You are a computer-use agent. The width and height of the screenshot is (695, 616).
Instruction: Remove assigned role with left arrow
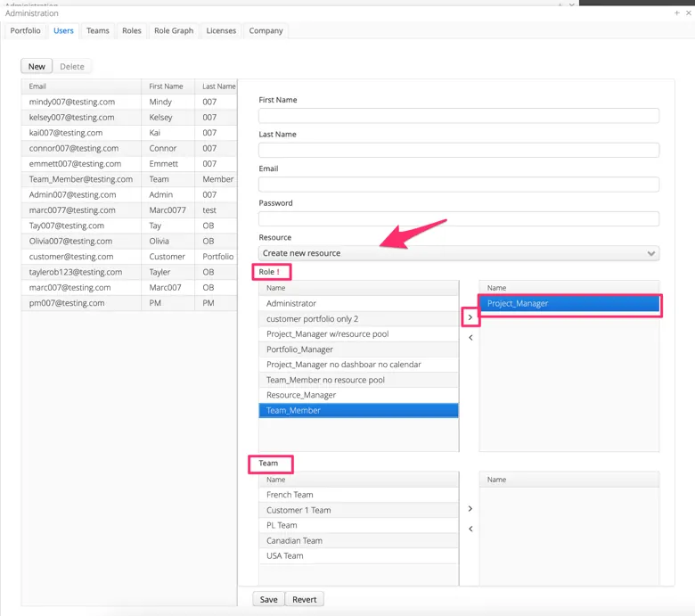click(x=470, y=338)
